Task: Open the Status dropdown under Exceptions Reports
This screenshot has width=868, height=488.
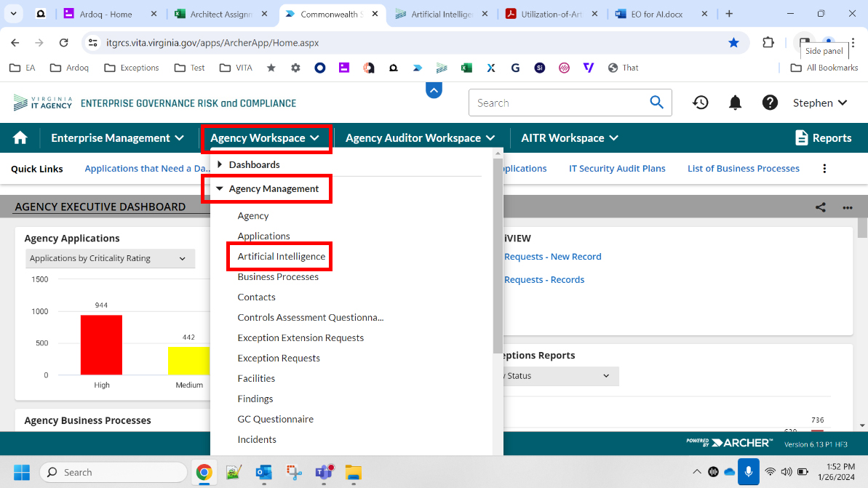Action: click(560, 376)
